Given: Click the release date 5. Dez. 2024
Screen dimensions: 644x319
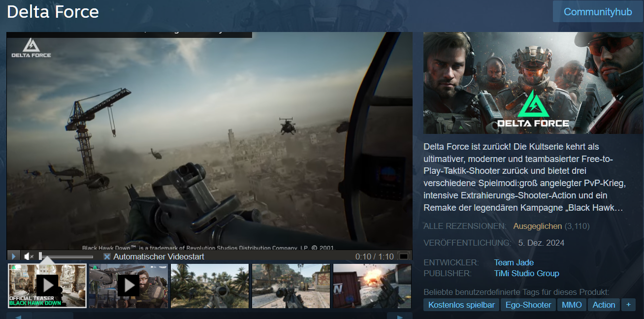Looking at the screenshot, I should point(541,243).
